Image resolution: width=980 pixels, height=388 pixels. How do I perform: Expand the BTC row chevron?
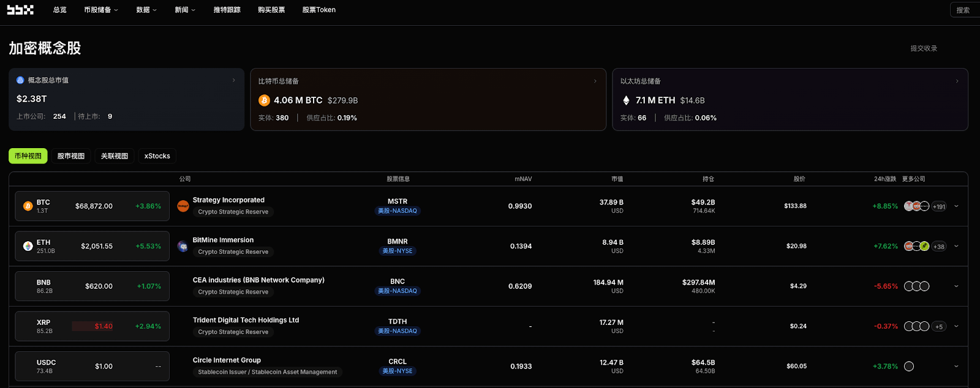tap(956, 206)
